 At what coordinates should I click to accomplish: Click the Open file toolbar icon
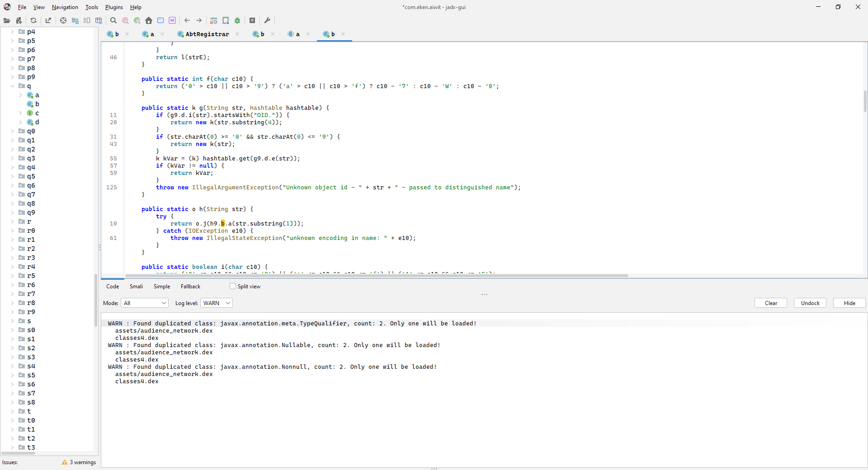pos(7,20)
